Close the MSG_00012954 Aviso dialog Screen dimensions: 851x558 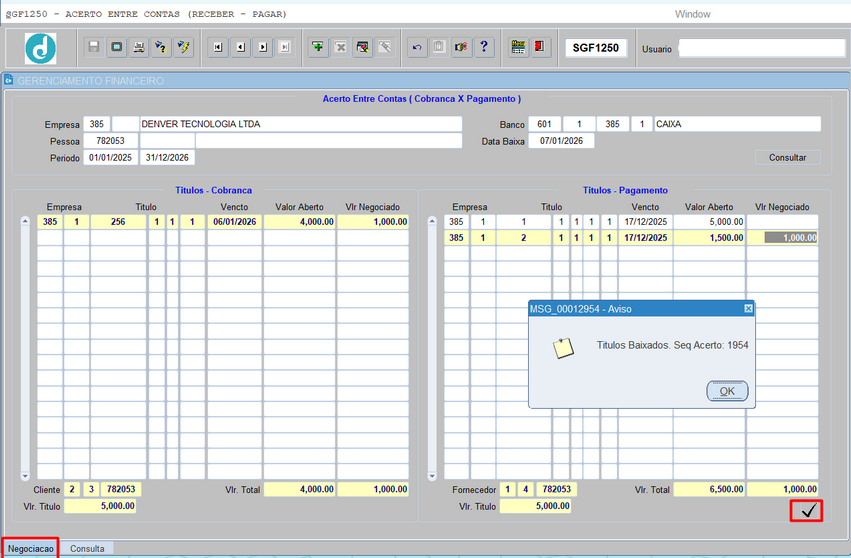pyautogui.click(x=748, y=309)
